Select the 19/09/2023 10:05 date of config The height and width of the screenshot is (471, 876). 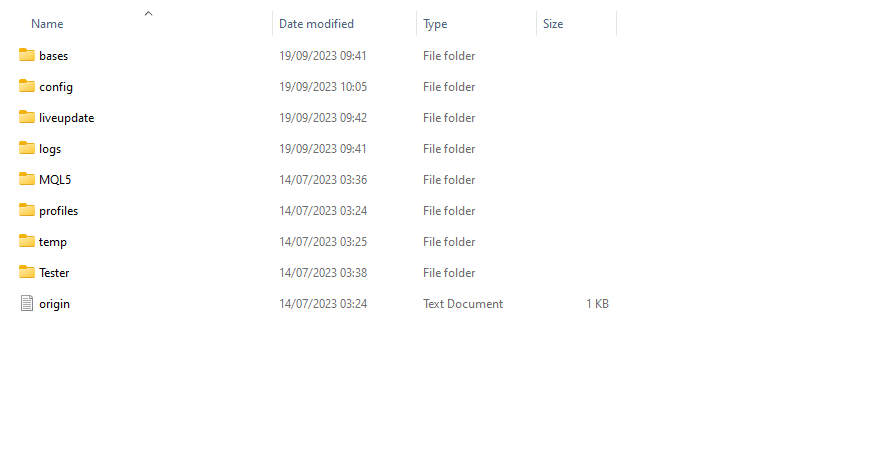click(x=323, y=87)
